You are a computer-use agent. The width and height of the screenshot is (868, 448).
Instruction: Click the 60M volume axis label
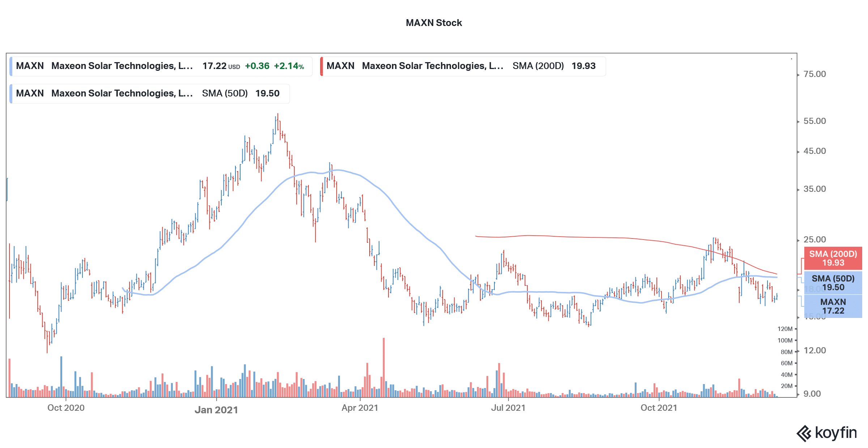[x=787, y=363]
